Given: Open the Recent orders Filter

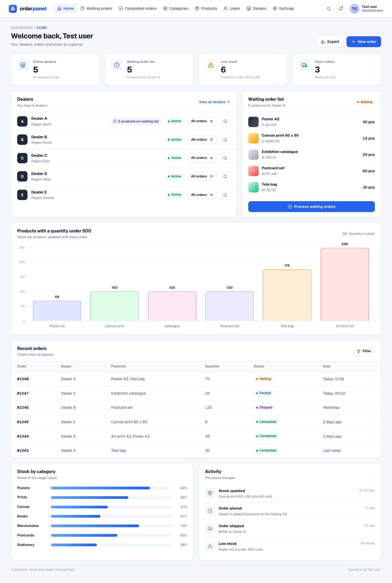Looking at the screenshot, I should [x=364, y=351].
